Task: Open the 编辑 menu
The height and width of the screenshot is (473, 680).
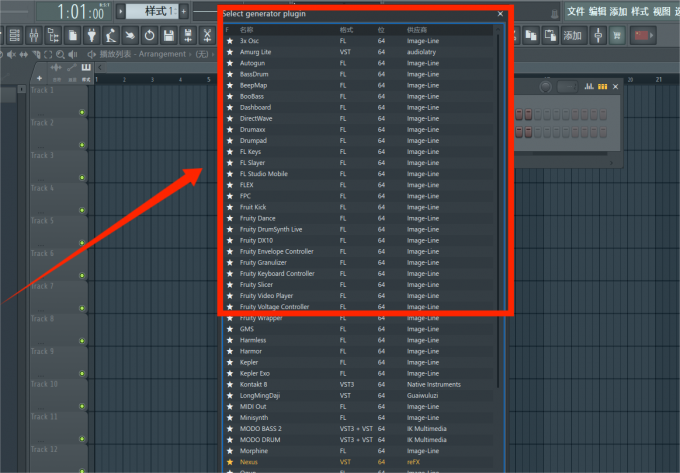Action: (x=597, y=12)
